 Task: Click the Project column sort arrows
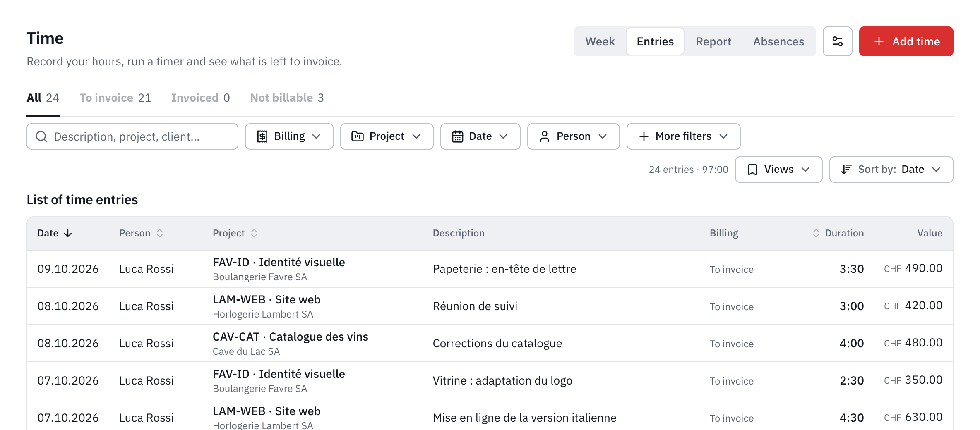[254, 233]
